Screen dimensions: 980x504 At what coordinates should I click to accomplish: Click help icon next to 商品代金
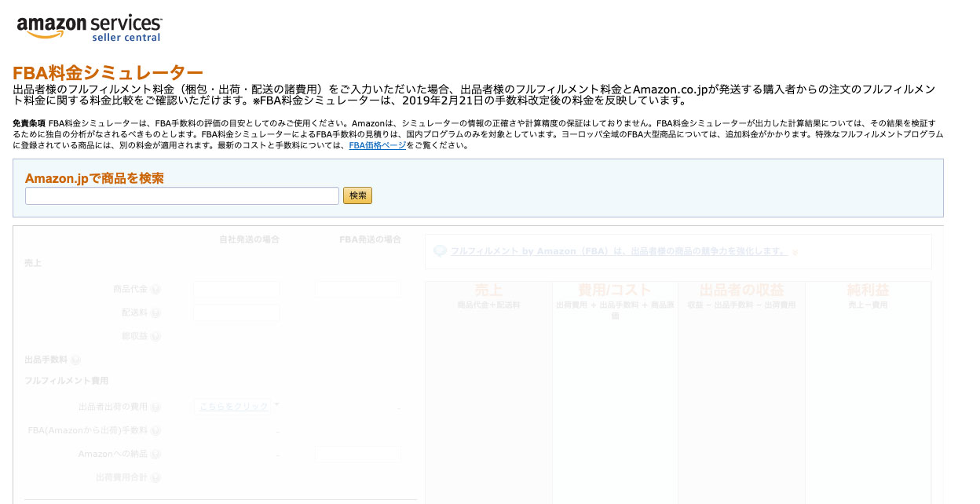tap(155, 290)
